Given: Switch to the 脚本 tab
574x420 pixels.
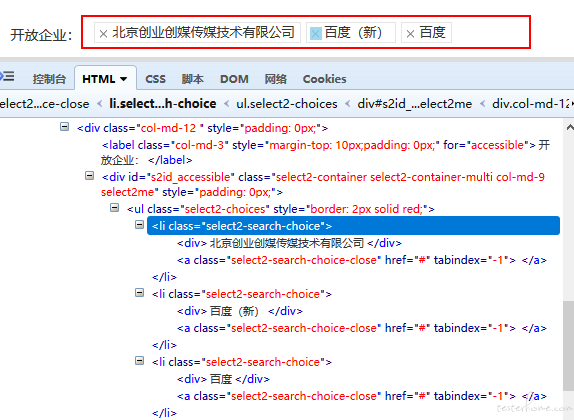Looking at the screenshot, I should pos(193,79).
